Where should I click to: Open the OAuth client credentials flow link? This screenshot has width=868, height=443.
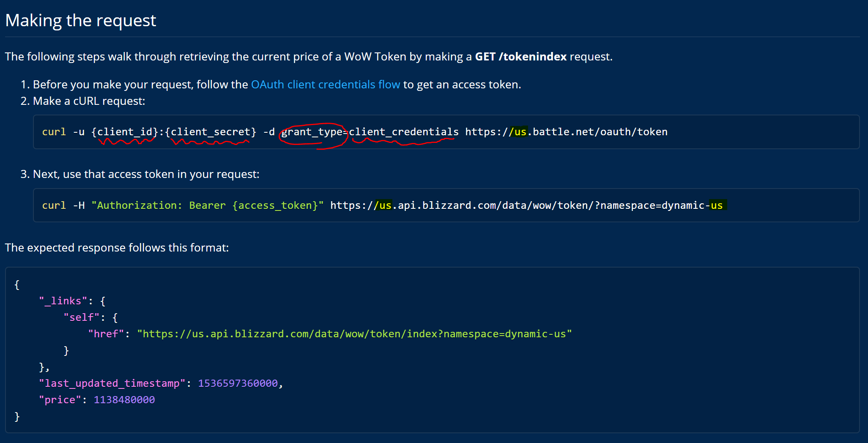326,85
